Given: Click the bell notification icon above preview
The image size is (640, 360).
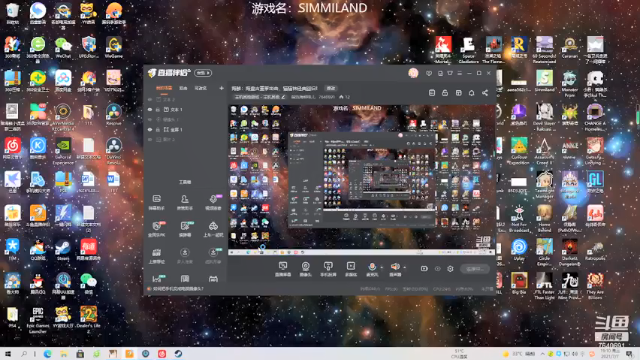Looking at the screenshot, I should 471,93.
